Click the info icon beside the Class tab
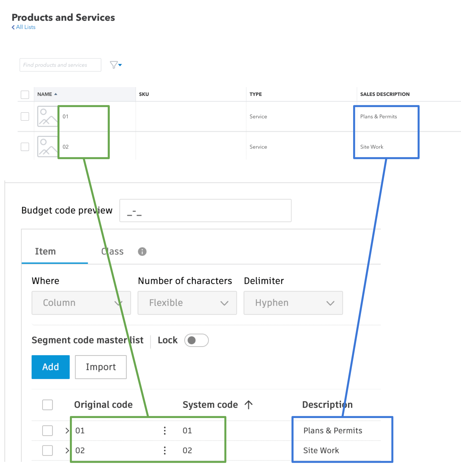The image size is (461, 476). coord(142,251)
